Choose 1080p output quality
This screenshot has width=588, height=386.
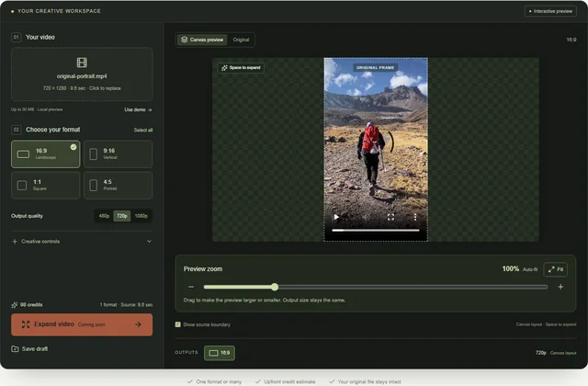(141, 216)
